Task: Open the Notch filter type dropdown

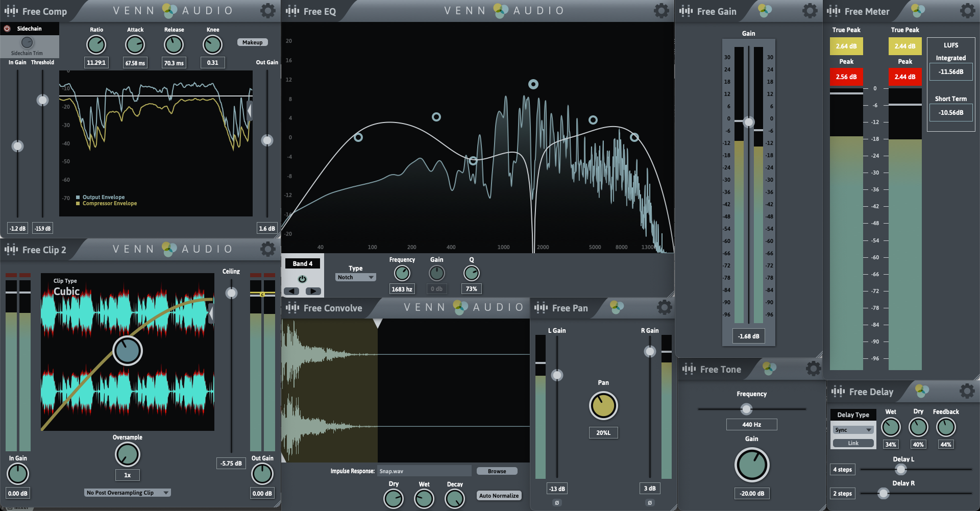Action: (x=355, y=277)
